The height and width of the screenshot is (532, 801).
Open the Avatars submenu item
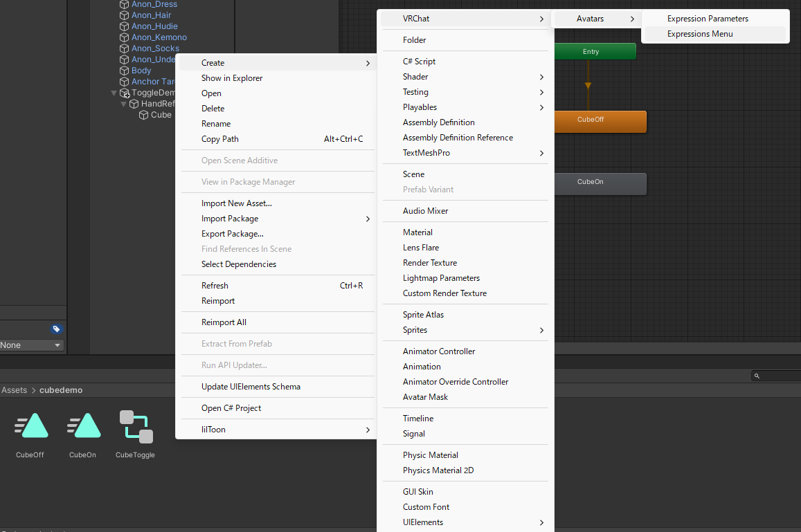[595, 19]
